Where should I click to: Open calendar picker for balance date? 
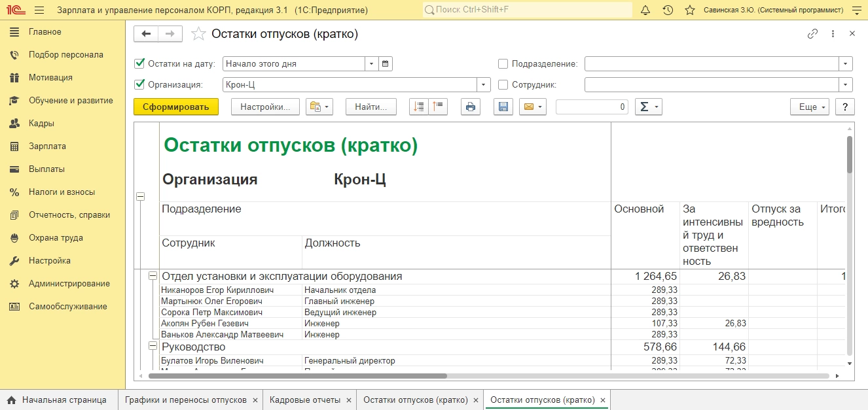[x=386, y=64]
